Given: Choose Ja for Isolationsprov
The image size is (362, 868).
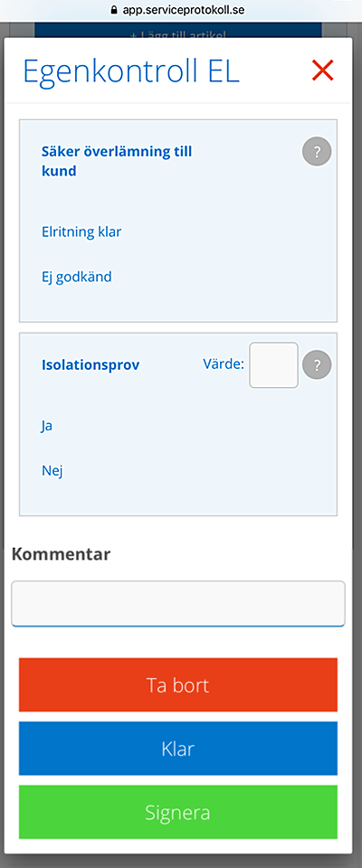Looking at the screenshot, I should click(x=47, y=426).
